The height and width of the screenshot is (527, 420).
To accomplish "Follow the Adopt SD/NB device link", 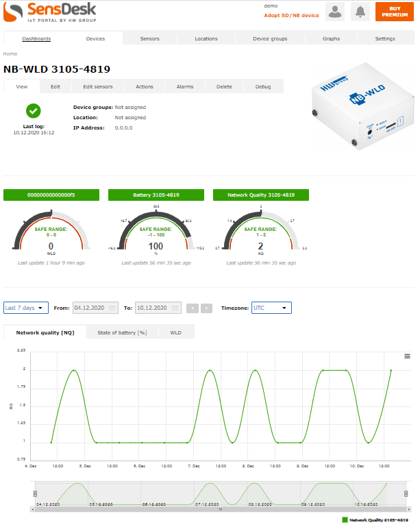I will [291, 16].
